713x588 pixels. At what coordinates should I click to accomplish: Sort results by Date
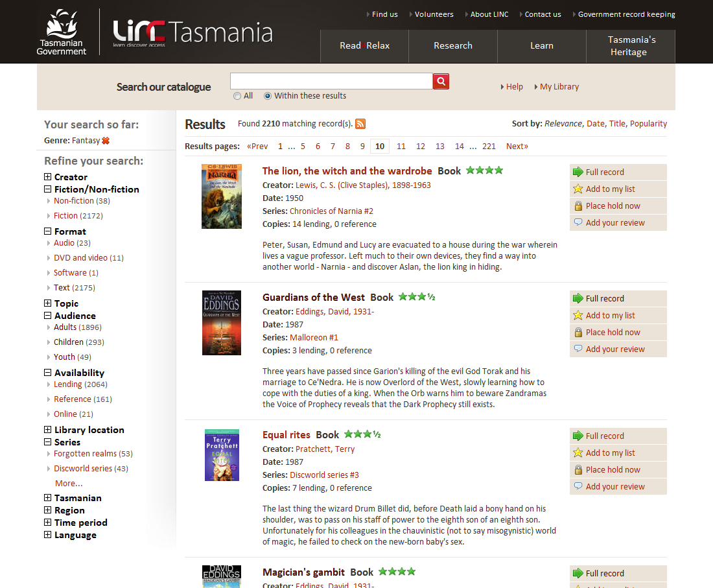tap(595, 123)
